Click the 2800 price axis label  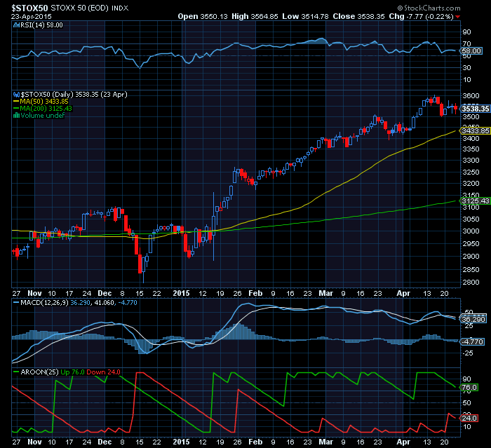[x=471, y=282]
